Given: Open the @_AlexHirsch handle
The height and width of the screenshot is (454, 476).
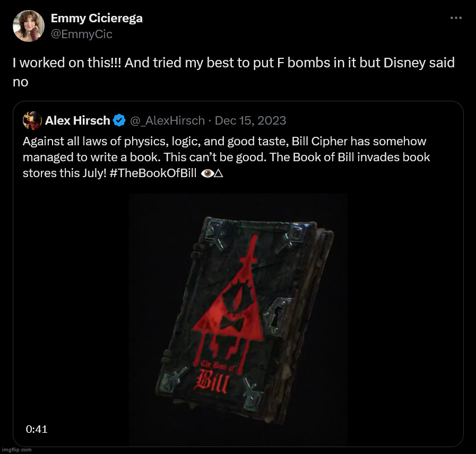Looking at the screenshot, I should pyautogui.click(x=167, y=120).
